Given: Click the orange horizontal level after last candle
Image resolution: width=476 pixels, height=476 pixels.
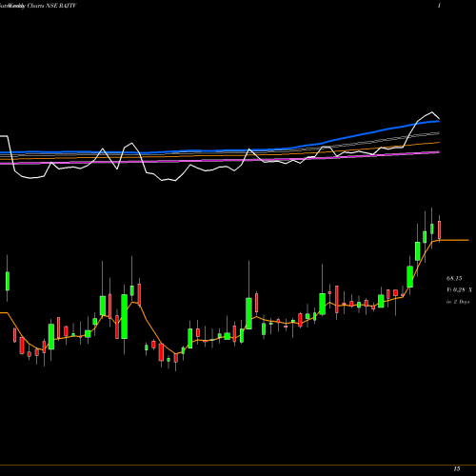Looking at the screenshot, I should pyautogui.click(x=454, y=240).
